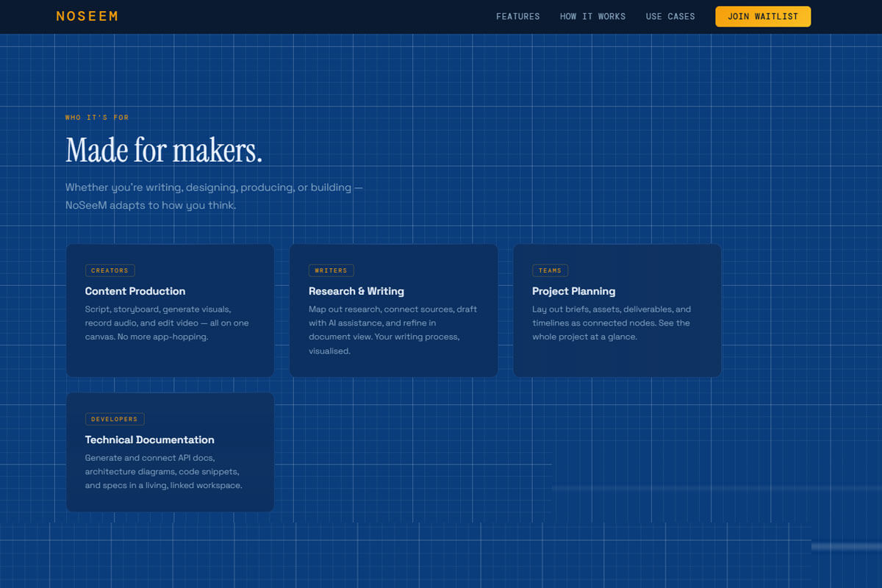
Task: Click the 'Who it's for' label
Action: coord(97,118)
